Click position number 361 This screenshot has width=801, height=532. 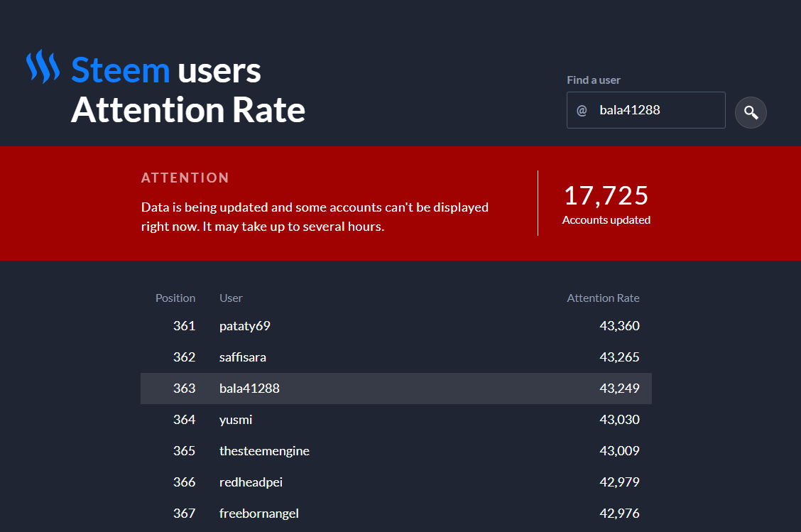(185, 326)
